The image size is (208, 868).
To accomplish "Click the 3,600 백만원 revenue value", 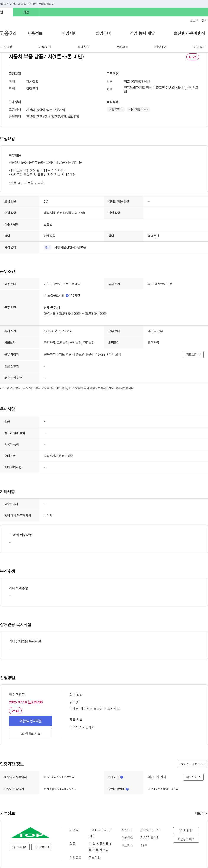I will (x=150, y=838).
